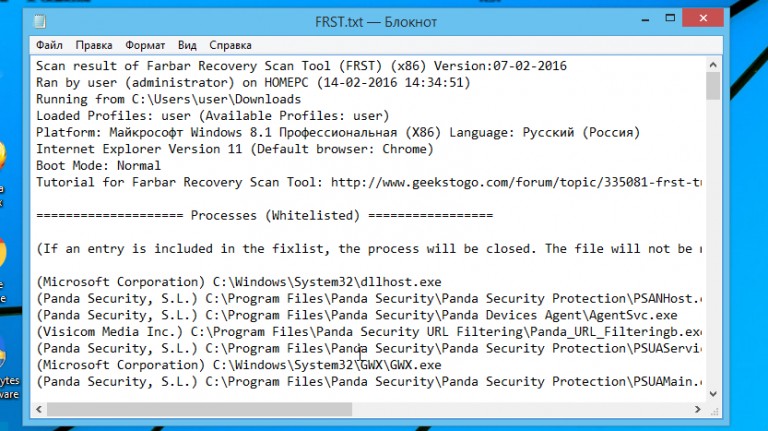768x431 pixels.
Task: Click the resize grip in window corner
Action: coord(714,410)
